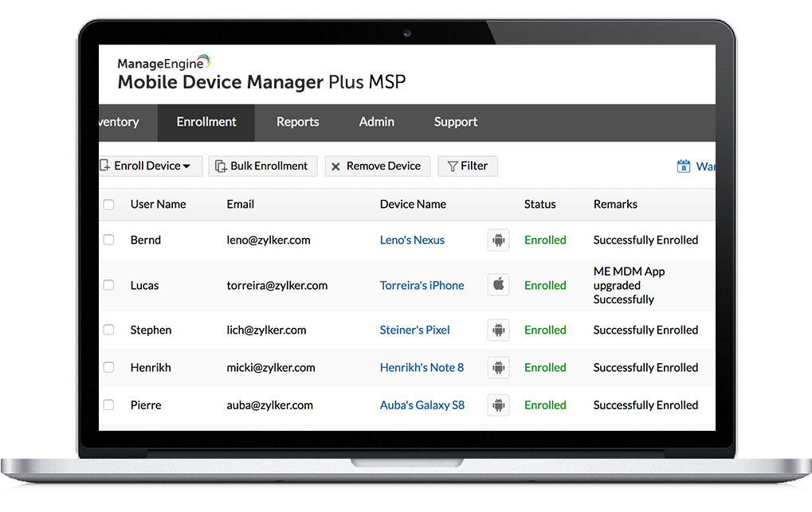Click the calendar icon at top right
The width and height of the screenshot is (812, 512).
point(683,166)
